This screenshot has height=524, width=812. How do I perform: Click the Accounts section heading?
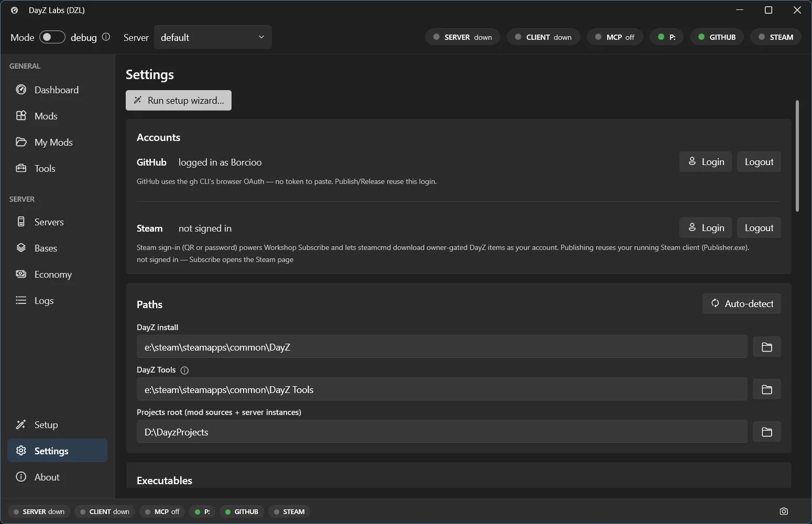(x=158, y=137)
